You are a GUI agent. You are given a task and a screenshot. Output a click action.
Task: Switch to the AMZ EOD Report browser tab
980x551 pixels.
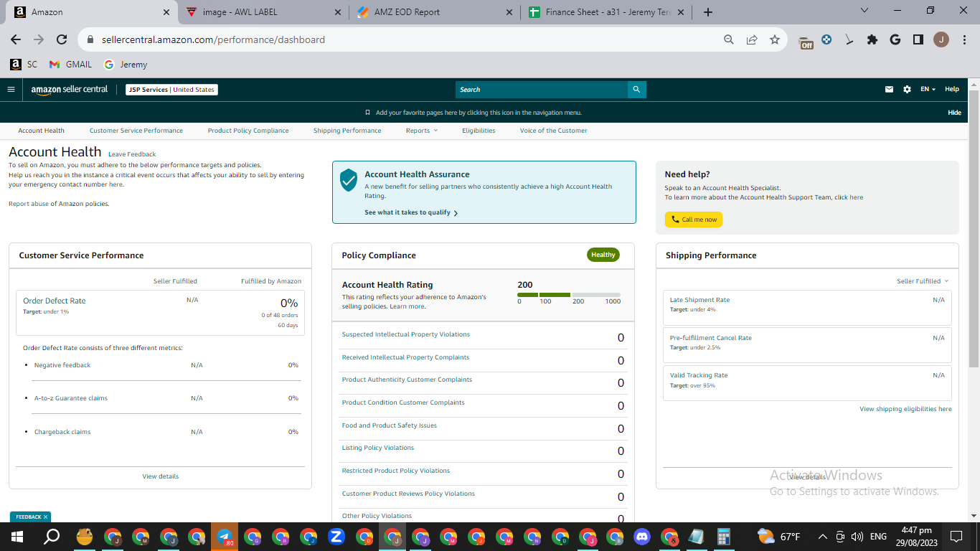point(433,12)
